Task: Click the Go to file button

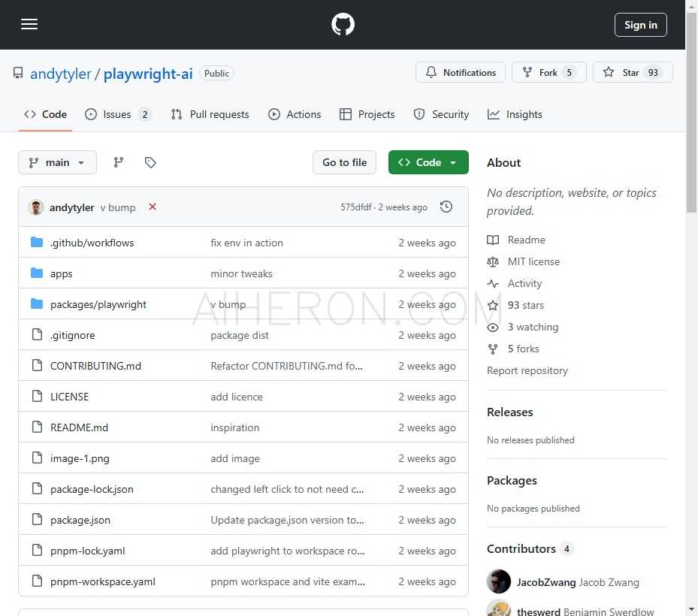Action: [345, 162]
